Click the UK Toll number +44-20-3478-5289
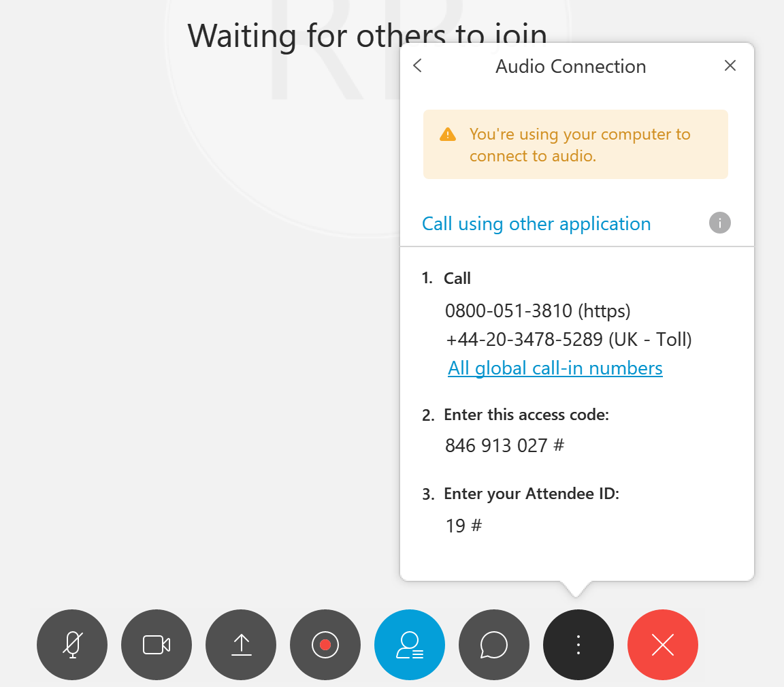Image resolution: width=784 pixels, height=687 pixels. click(x=524, y=339)
